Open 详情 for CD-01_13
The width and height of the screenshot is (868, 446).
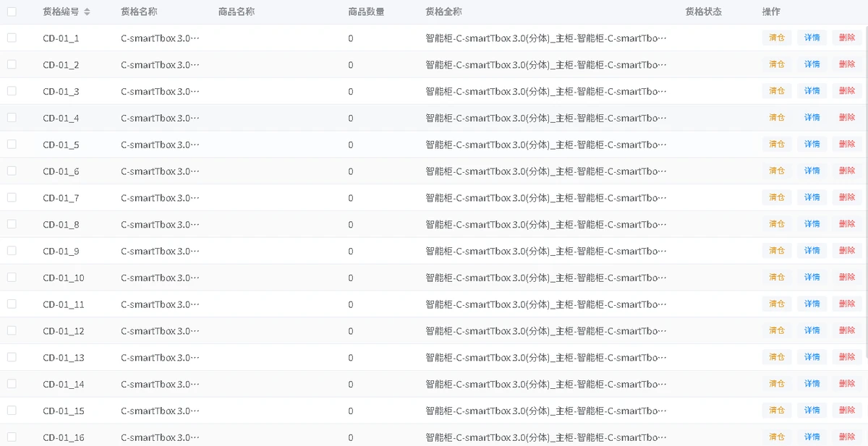(x=812, y=357)
